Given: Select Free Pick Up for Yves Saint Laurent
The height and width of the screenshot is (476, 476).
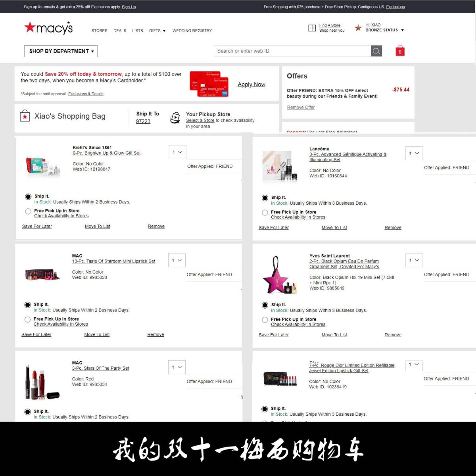Looking at the screenshot, I should click(265, 320).
